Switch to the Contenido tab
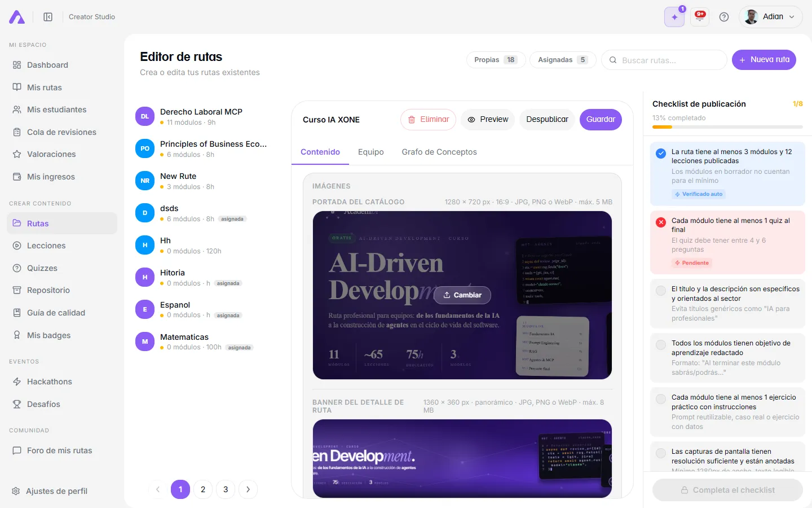The image size is (812, 508). point(320,152)
